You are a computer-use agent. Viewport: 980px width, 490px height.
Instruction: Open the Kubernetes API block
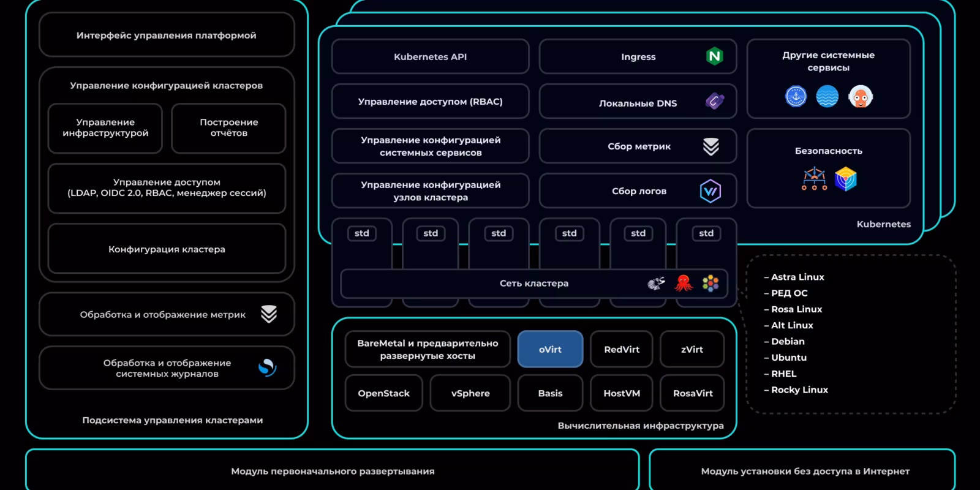tap(430, 56)
